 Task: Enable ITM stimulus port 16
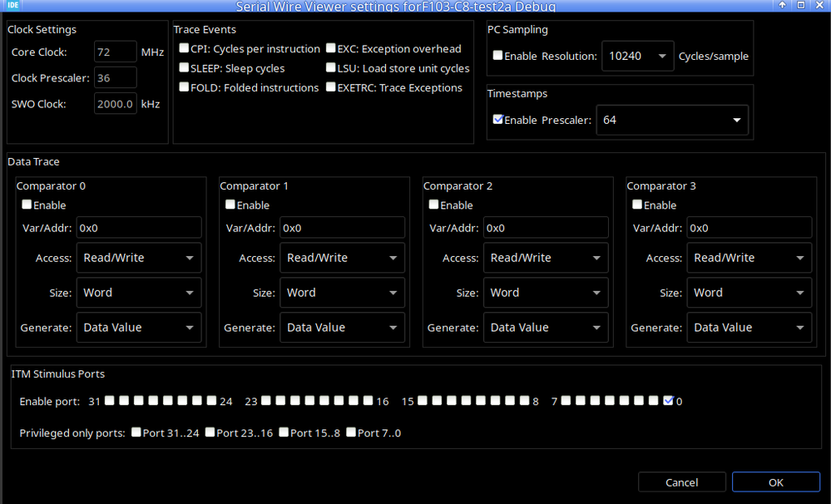coord(369,401)
